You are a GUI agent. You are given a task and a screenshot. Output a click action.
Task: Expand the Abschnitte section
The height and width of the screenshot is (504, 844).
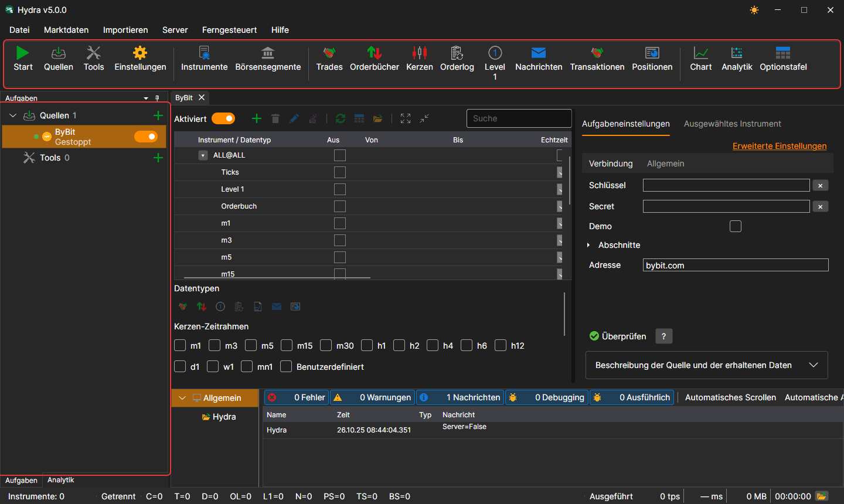tap(588, 245)
